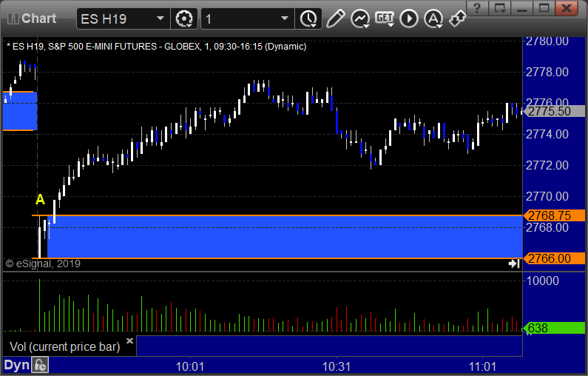
Task: Click the time template clock icon
Action: tap(308, 19)
